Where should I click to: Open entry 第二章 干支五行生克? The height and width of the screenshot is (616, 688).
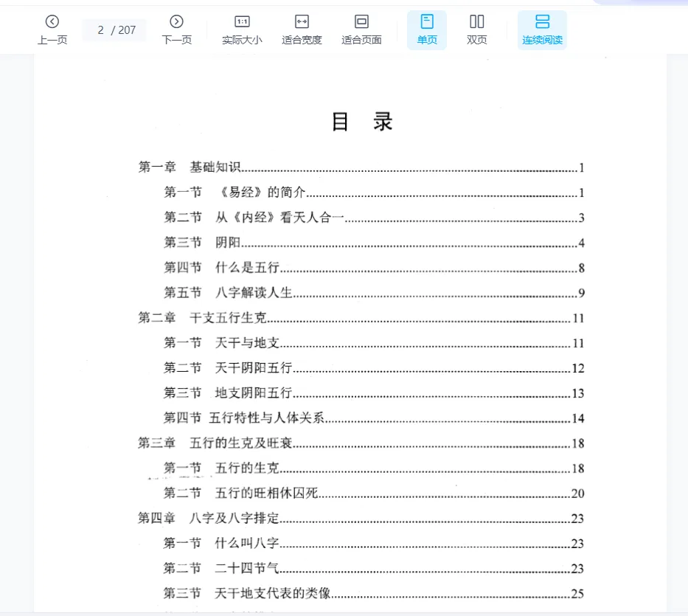coord(361,317)
